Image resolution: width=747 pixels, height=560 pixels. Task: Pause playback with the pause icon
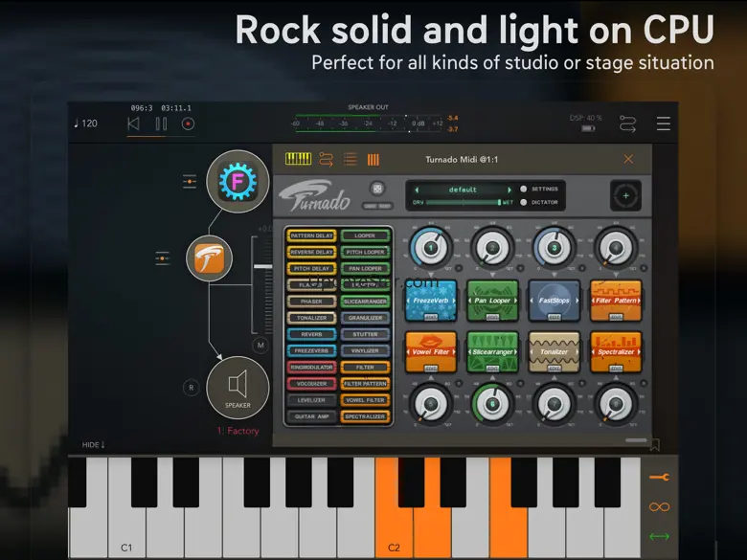point(161,123)
